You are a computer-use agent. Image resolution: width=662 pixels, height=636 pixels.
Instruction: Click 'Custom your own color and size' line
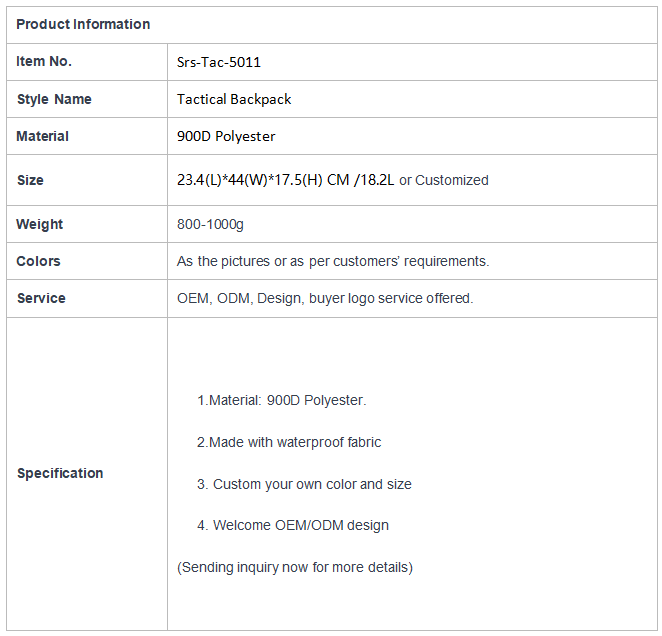(304, 484)
